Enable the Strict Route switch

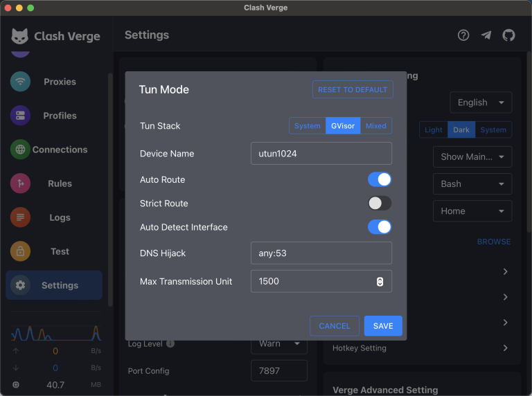click(380, 203)
